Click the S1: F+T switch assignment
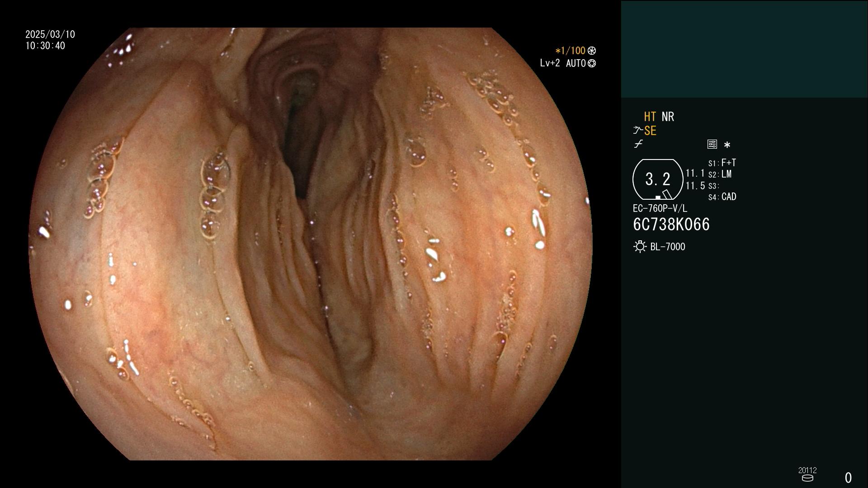The height and width of the screenshot is (488, 868). pos(722,163)
